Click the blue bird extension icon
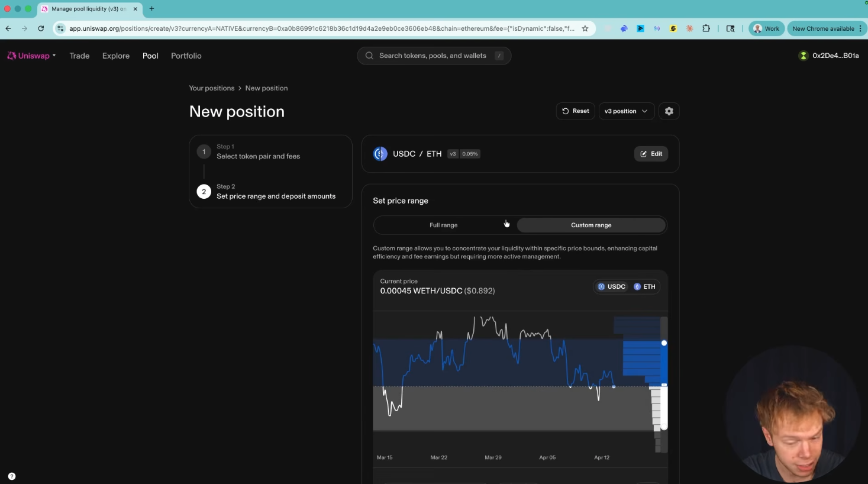Image resolution: width=868 pixels, height=484 pixels. [624, 28]
